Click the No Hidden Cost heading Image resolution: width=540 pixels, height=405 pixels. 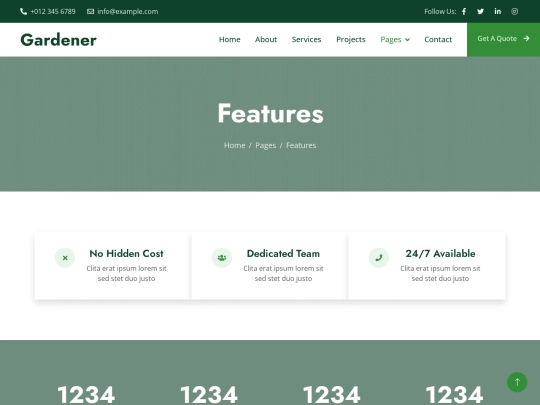click(x=126, y=253)
